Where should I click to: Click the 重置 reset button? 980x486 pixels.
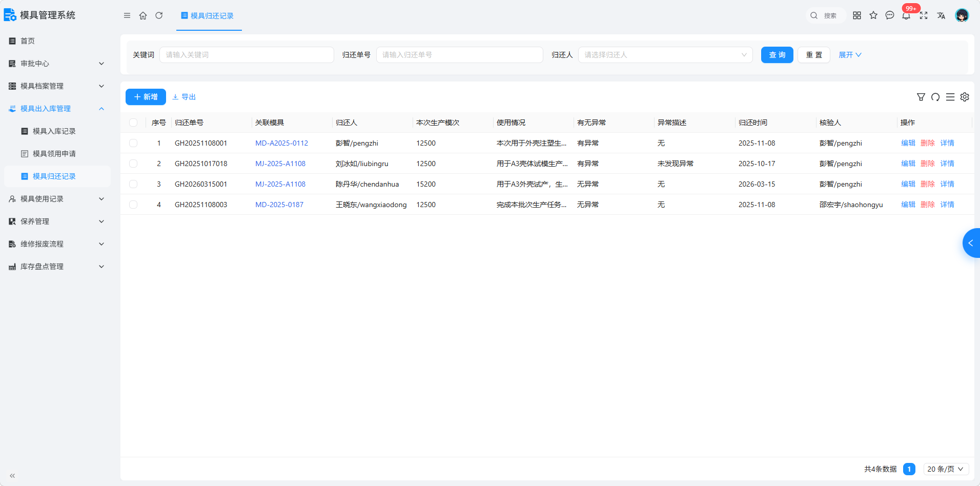pyautogui.click(x=814, y=55)
